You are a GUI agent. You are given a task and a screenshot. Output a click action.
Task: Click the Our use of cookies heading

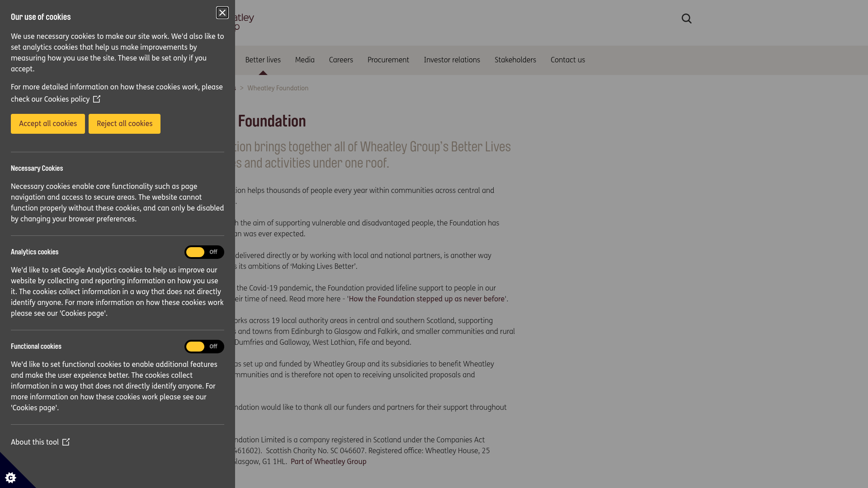point(41,17)
